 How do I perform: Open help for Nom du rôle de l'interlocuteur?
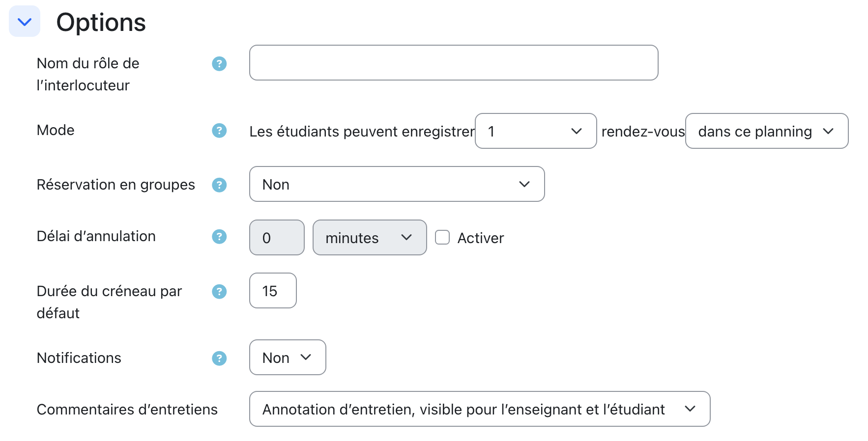click(219, 64)
